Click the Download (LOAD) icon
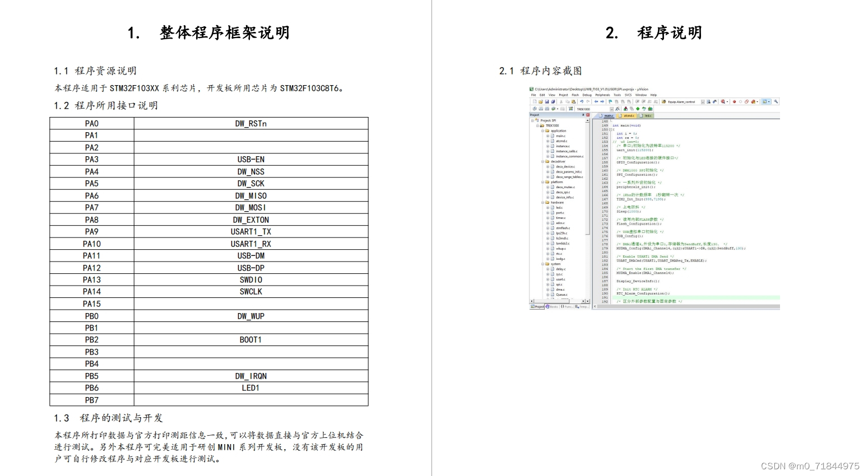The width and height of the screenshot is (868, 476). click(571, 109)
